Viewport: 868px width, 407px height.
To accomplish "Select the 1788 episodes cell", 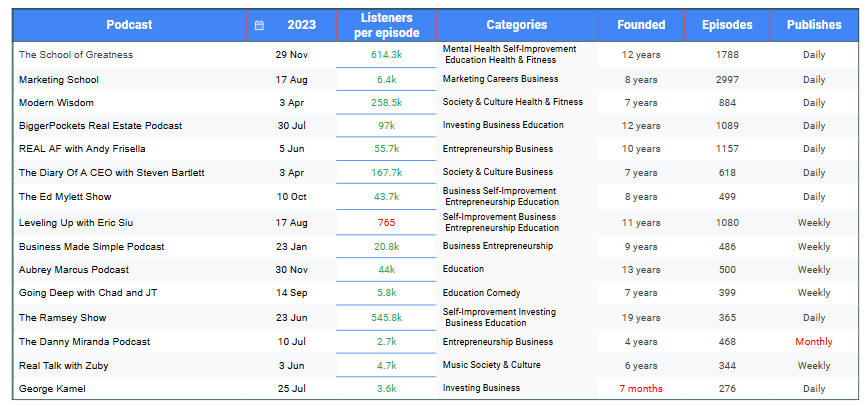I will [727, 55].
